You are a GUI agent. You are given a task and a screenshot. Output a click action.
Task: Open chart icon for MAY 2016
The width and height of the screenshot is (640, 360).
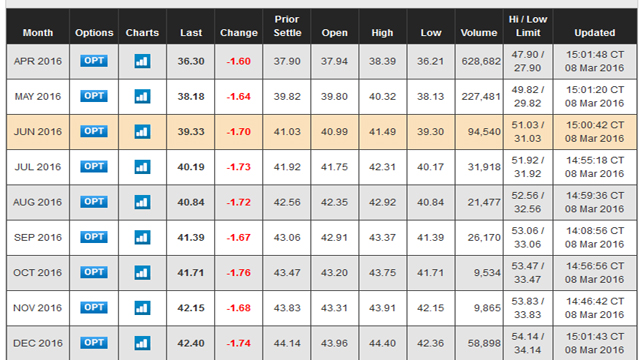pos(142,96)
